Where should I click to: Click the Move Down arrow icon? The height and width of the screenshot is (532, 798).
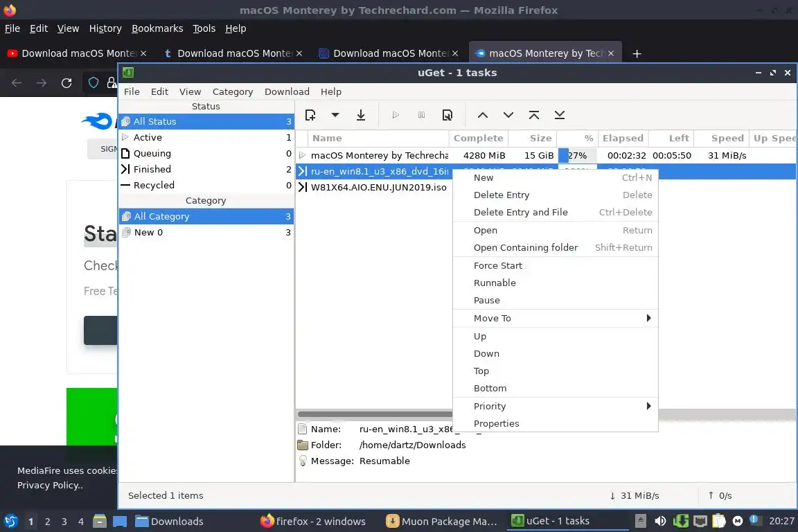(508, 115)
